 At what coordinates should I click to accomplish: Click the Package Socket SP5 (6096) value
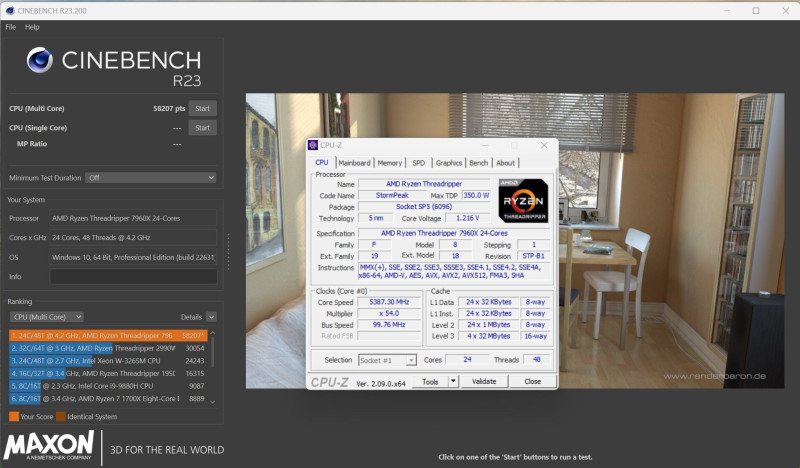coord(424,207)
